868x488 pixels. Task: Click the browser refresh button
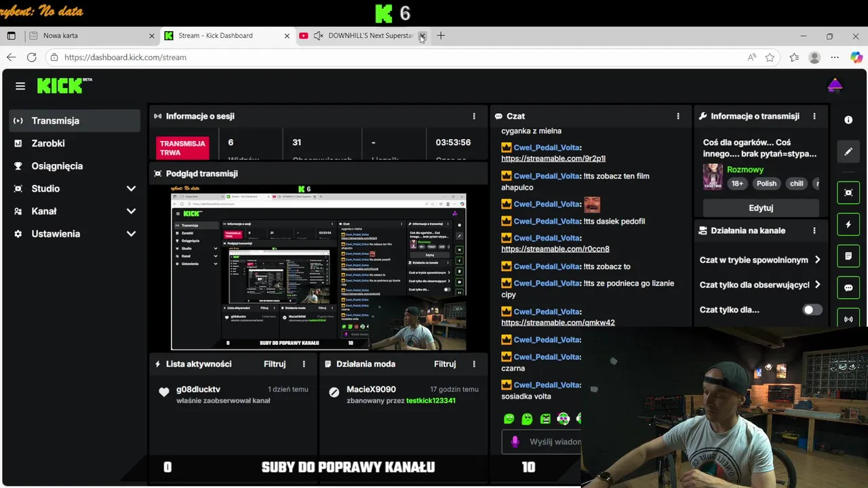(x=31, y=58)
